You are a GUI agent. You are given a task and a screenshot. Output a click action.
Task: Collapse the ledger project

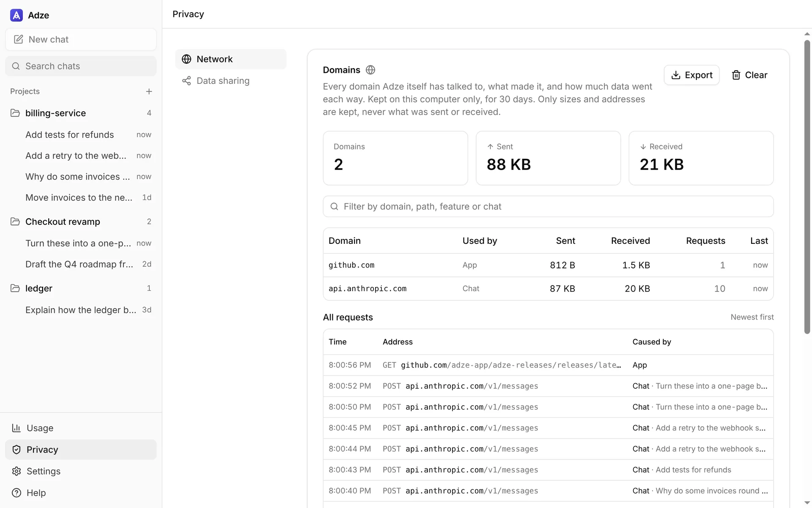click(x=81, y=288)
